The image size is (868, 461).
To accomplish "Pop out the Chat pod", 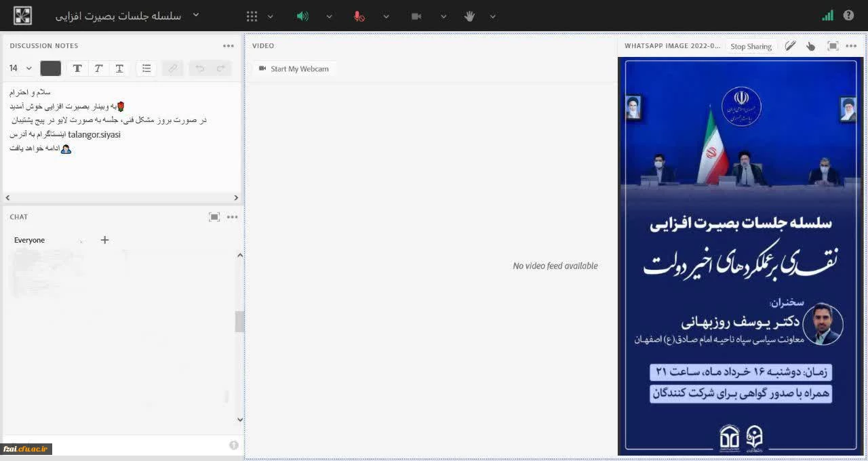I will tap(214, 217).
